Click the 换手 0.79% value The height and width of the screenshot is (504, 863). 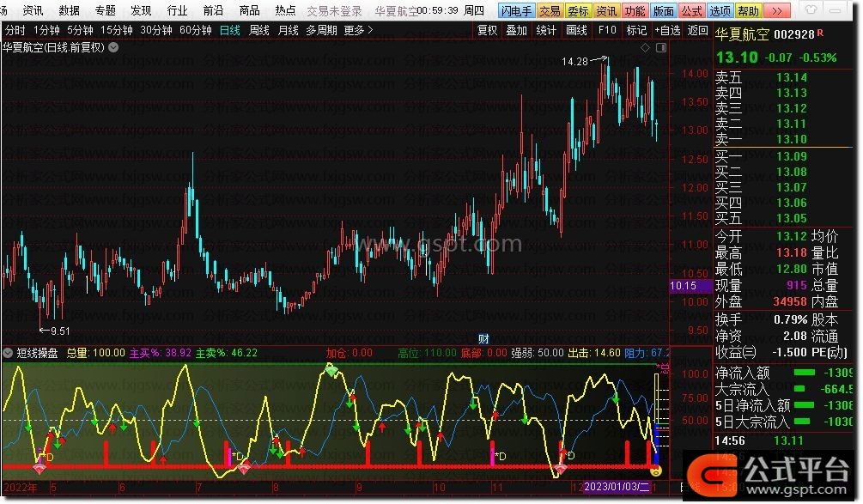click(790, 319)
